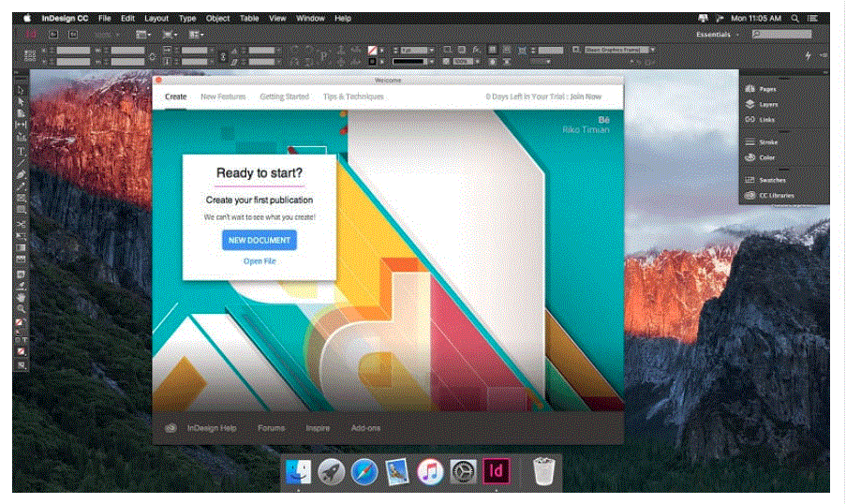The height and width of the screenshot is (504, 846).
Task: Open the arrange documents dropdown
Action: coord(196,35)
